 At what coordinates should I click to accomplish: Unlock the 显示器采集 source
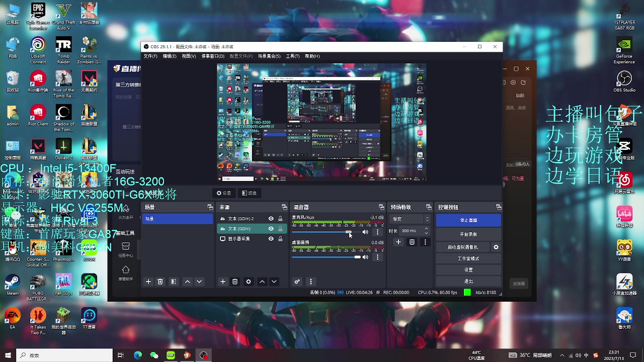[x=280, y=239]
